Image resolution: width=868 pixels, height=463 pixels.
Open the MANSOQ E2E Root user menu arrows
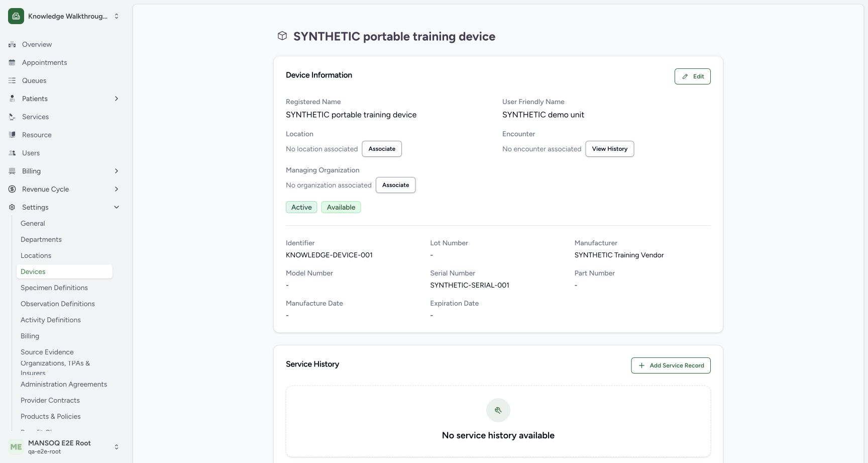(x=117, y=447)
